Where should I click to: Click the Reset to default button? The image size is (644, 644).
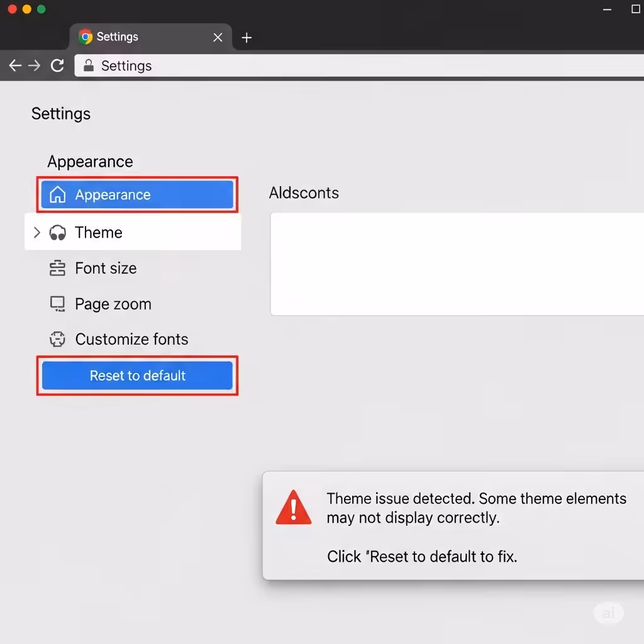[137, 375]
